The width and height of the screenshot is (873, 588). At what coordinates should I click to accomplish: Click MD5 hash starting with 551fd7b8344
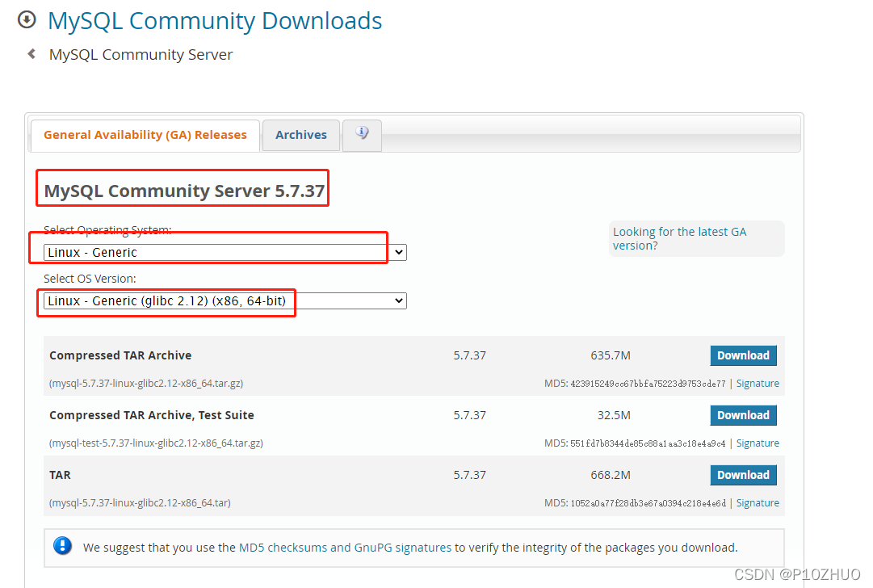point(648,443)
